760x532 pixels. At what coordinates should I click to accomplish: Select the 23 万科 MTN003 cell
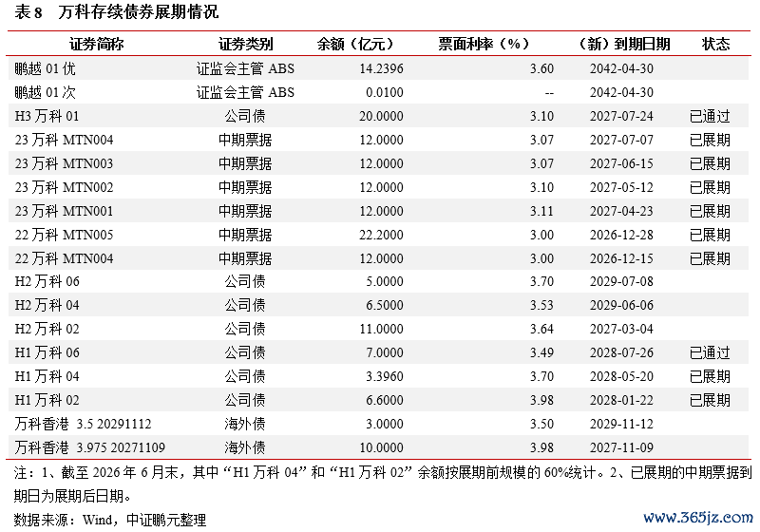[64, 163]
